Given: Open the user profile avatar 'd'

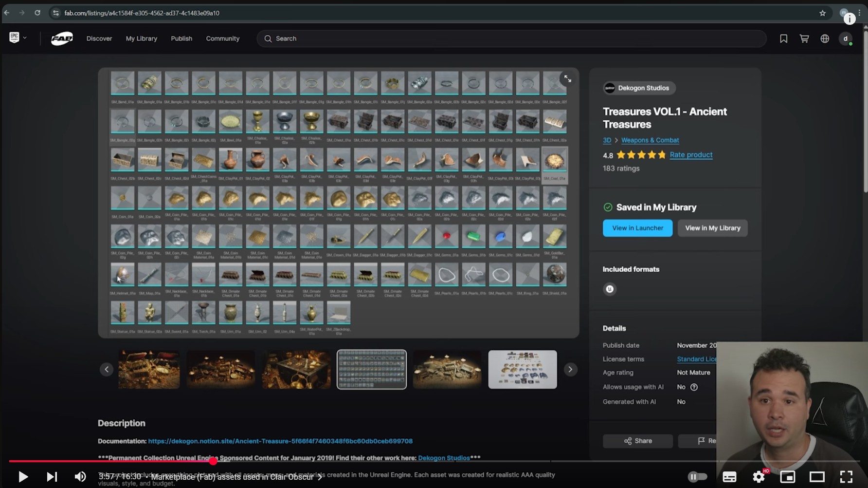Looking at the screenshot, I should click(x=846, y=38).
